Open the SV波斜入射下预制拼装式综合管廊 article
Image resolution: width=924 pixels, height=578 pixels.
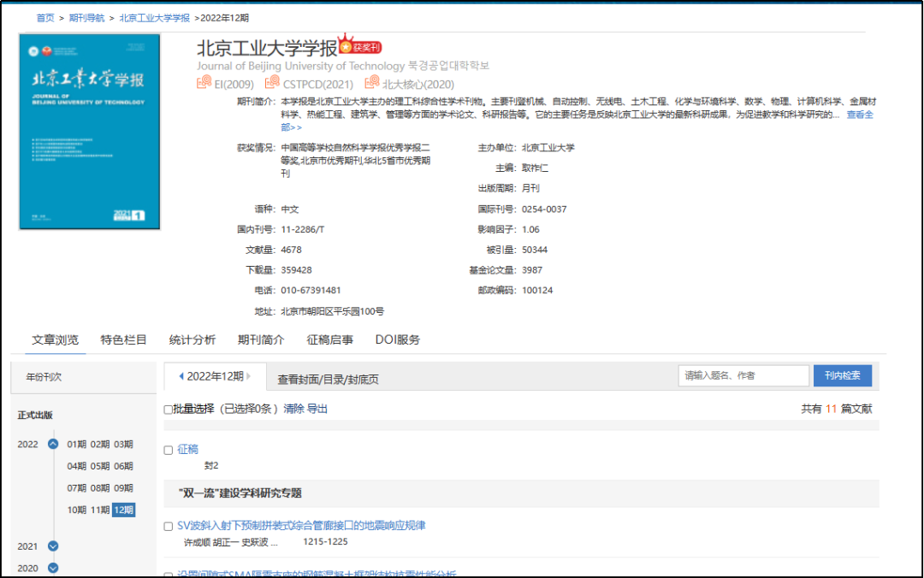tap(301, 526)
